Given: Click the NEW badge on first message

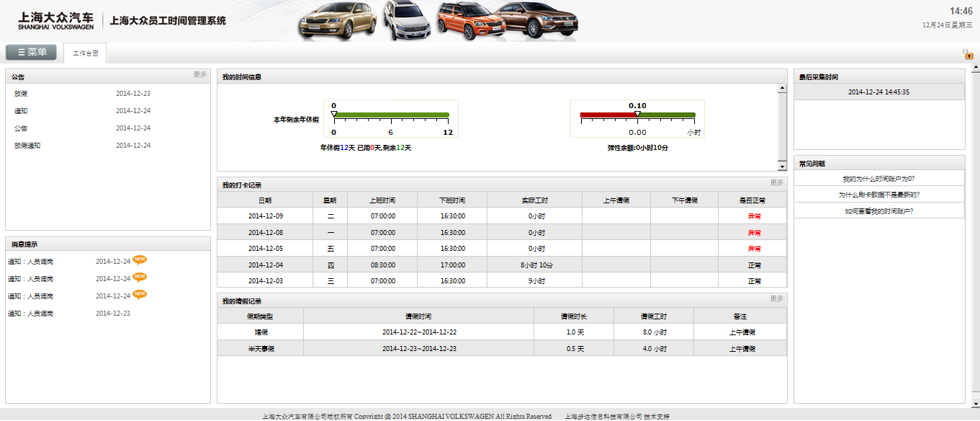Looking at the screenshot, I should click(x=140, y=260).
